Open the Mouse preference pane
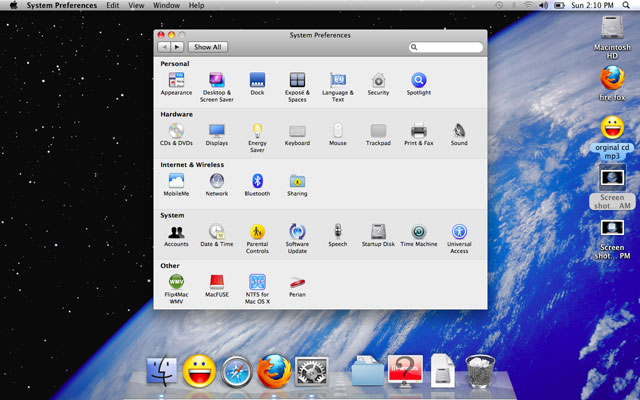640x400 pixels. pyautogui.click(x=338, y=134)
